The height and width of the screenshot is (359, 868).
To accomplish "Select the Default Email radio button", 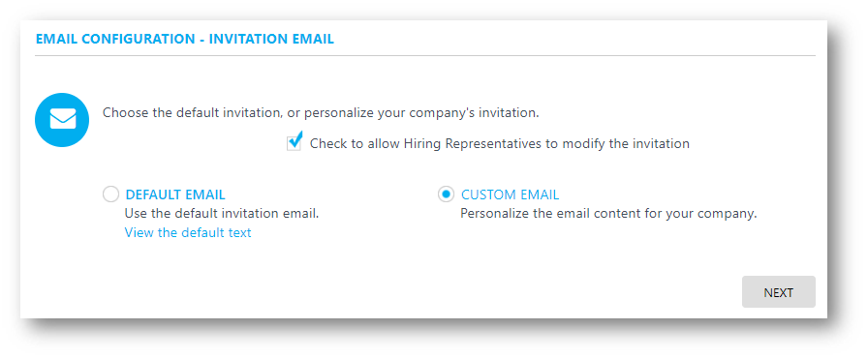I will pos(110,194).
